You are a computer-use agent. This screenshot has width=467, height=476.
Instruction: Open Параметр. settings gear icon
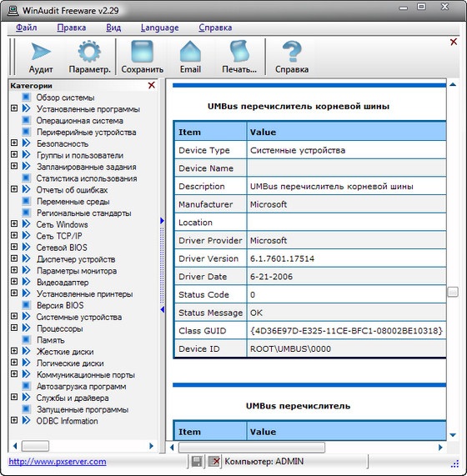[89, 58]
